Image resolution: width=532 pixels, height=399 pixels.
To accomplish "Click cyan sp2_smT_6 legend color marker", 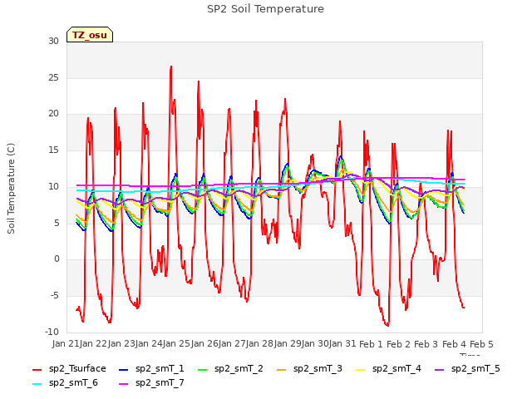I will pyautogui.click(x=37, y=384).
